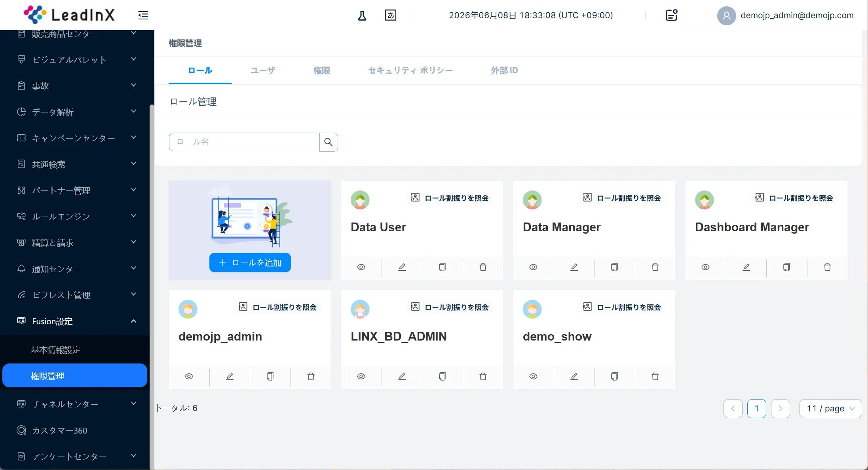868x470 pixels.
Task: View the LINX_BD_ADMIN role with eye icon
Action: click(361, 377)
